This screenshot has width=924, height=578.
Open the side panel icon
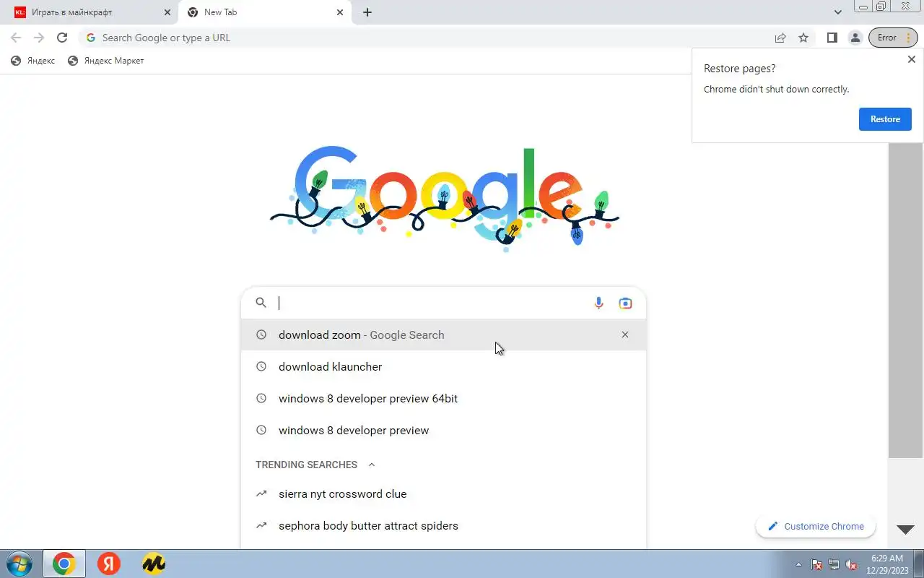832,38
